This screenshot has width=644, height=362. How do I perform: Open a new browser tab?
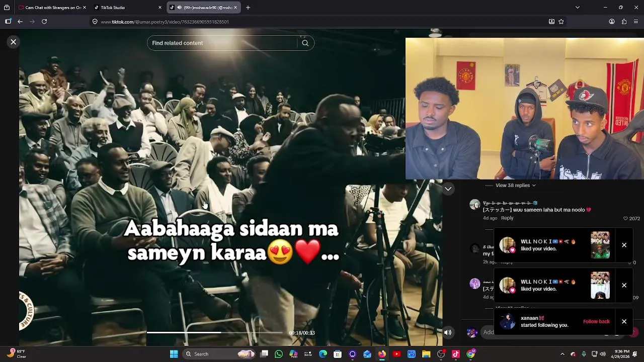(248, 8)
